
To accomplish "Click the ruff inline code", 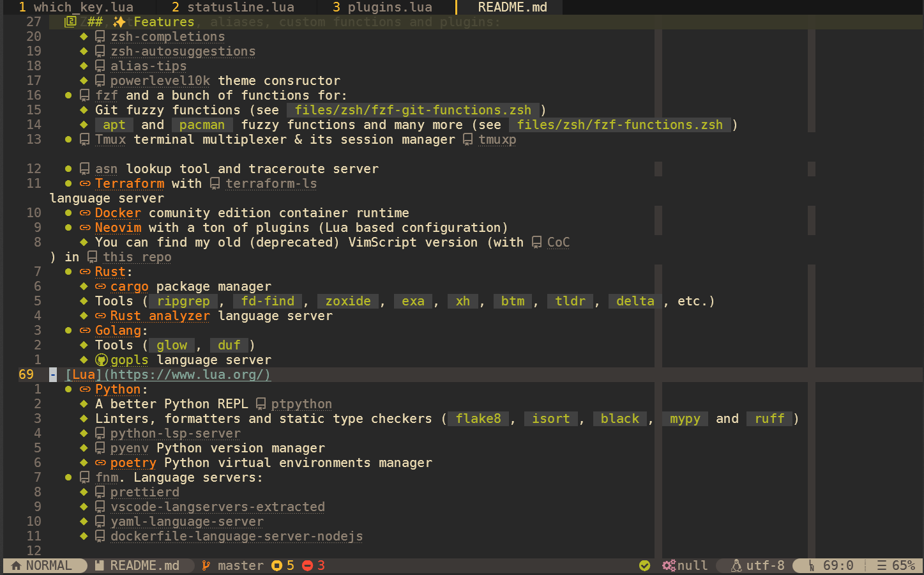I will pyautogui.click(x=769, y=418).
